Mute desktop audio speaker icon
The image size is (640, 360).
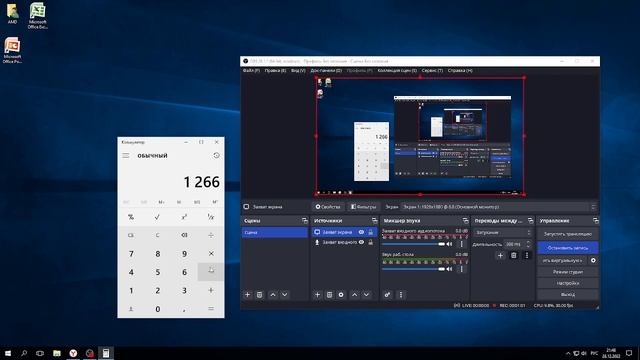[x=449, y=269]
